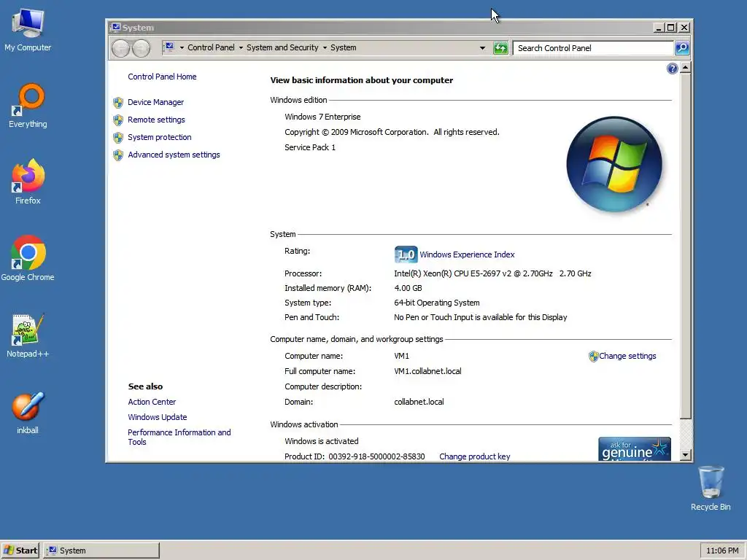The width and height of the screenshot is (747, 560).
Task: Click the genuine Microsoft badge
Action: pos(635,449)
